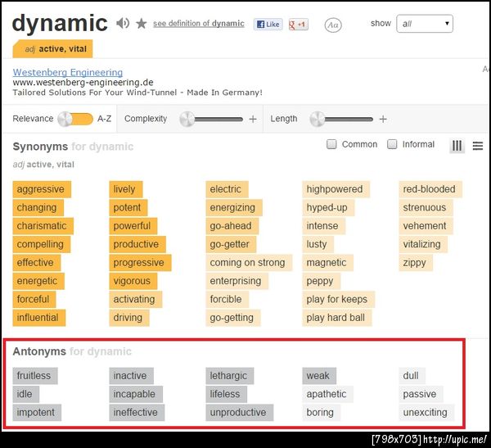
Task: Click the synonym 'electric'
Action: click(x=227, y=189)
